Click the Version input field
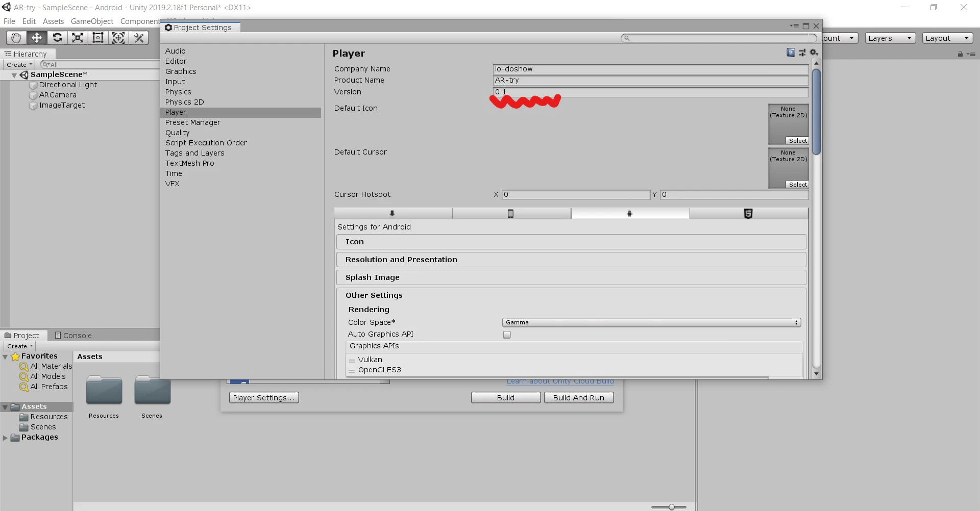 [x=650, y=92]
